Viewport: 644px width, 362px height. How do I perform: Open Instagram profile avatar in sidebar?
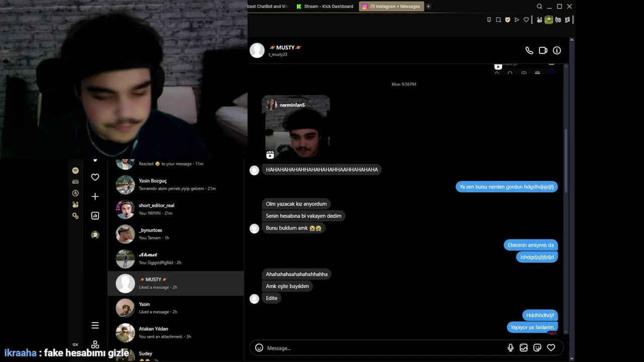[x=95, y=235]
